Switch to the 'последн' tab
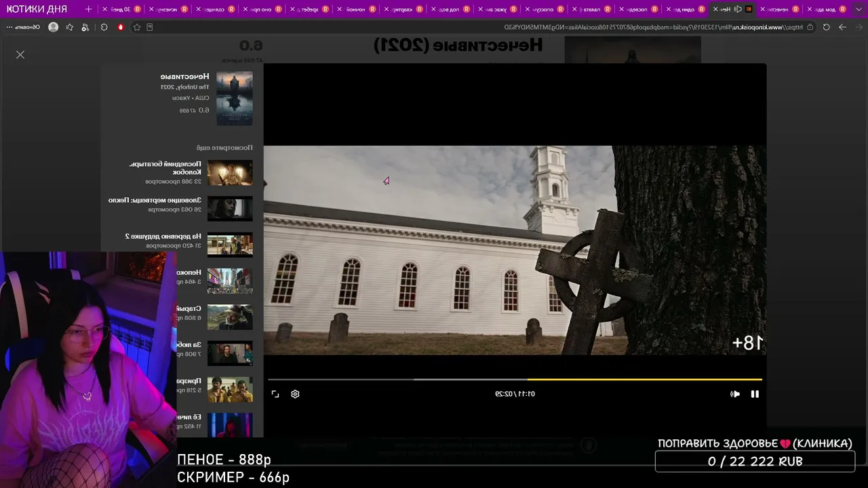The height and width of the screenshot is (488, 868). click(637, 9)
